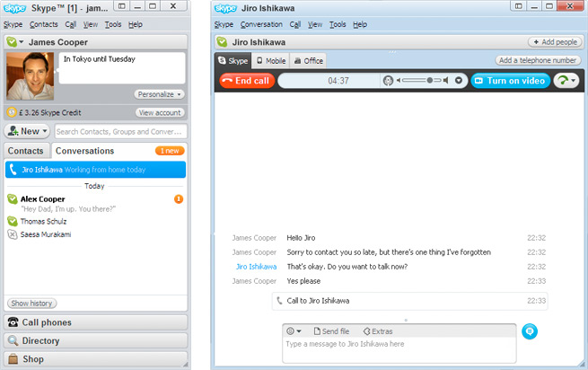Click the compact view icon in contacts window title bar
Image resolution: width=588 pixels, height=370 pixels.
point(122,6)
